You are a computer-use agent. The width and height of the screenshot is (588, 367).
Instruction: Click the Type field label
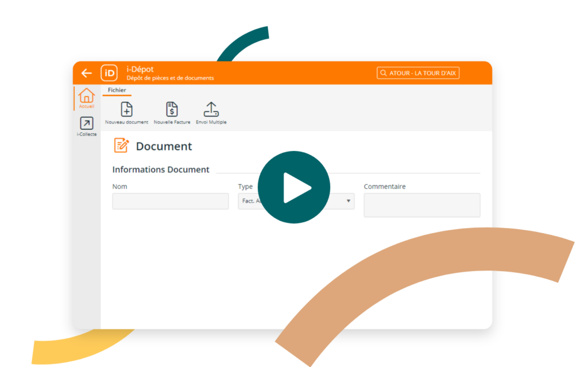(245, 187)
